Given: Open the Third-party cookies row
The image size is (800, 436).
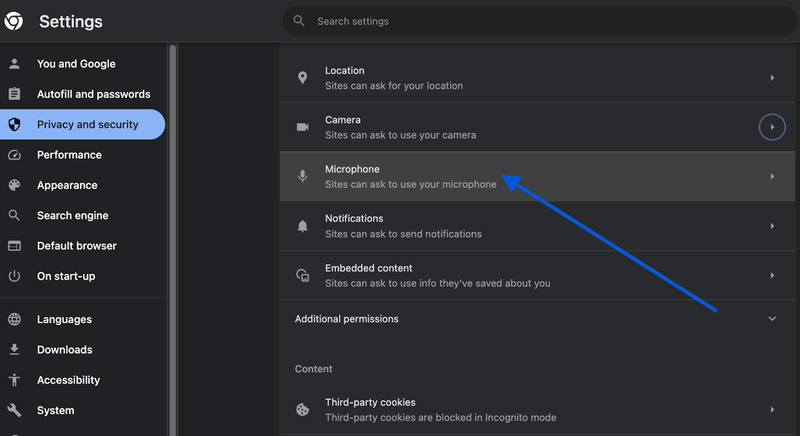Looking at the screenshot, I should pos(537,409).
